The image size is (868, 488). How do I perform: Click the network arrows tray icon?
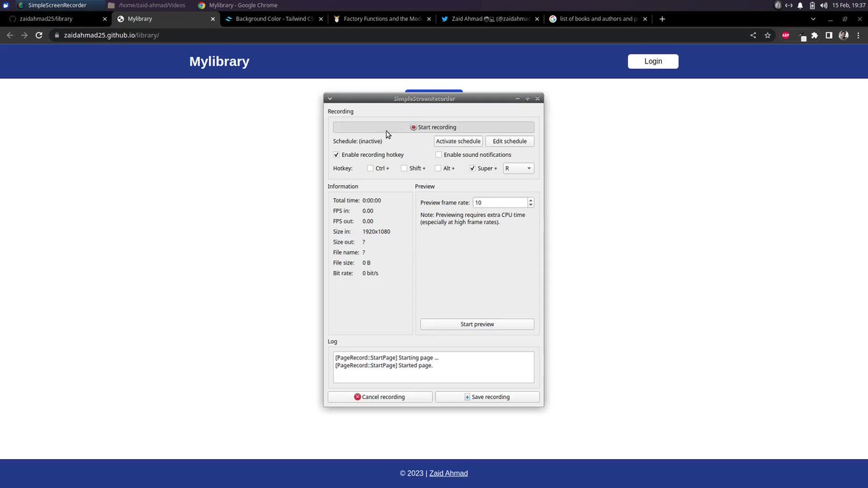[x=788, y=5]
